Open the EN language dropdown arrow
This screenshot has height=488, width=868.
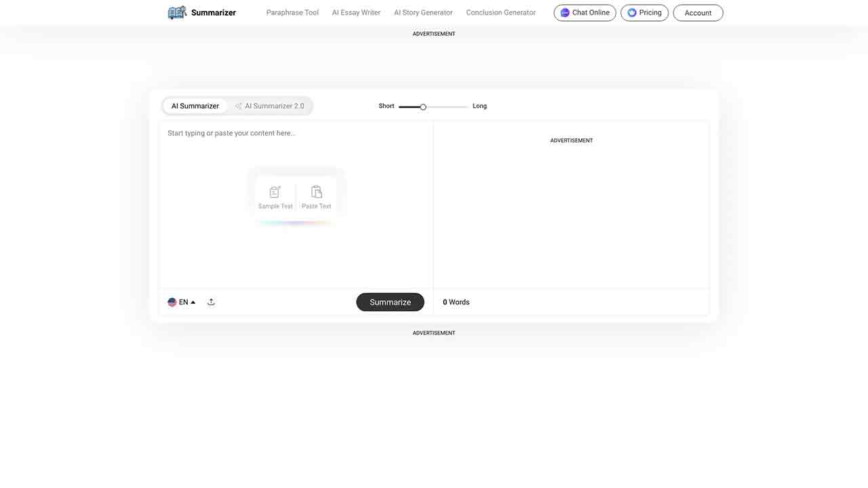(193, 302)
